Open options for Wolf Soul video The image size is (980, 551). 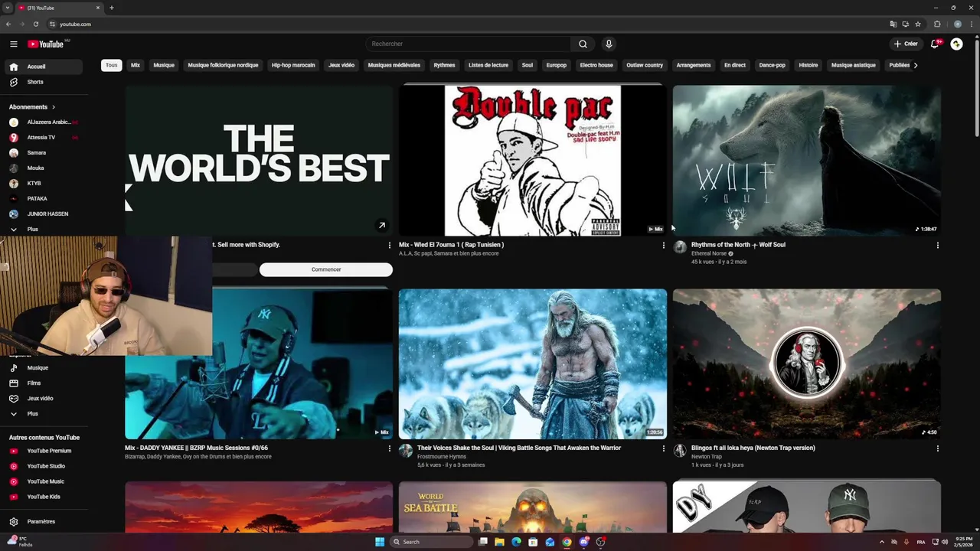tap(937, 246)
